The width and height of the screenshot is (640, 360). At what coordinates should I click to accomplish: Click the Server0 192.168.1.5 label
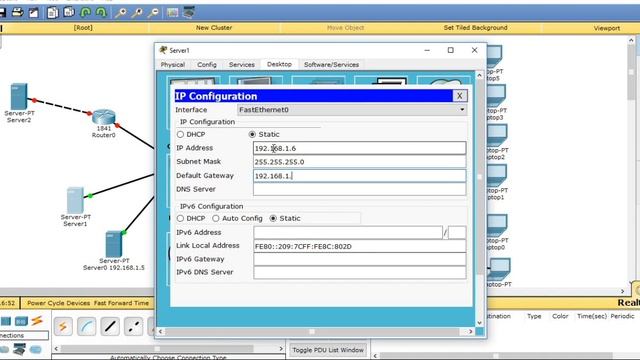[x=114, y=268]
